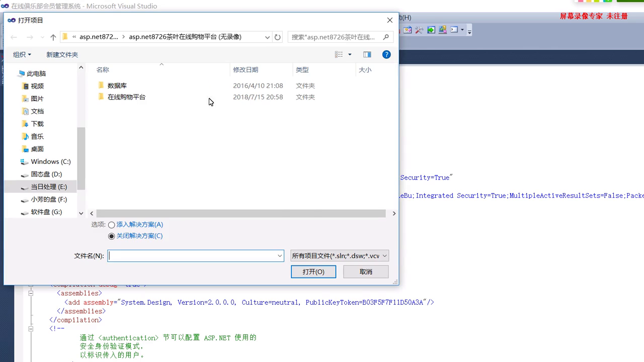The height and width of the screenshot is (362, 644).
Task: Open 图片 in navigation pane
Action: (37, 99)
